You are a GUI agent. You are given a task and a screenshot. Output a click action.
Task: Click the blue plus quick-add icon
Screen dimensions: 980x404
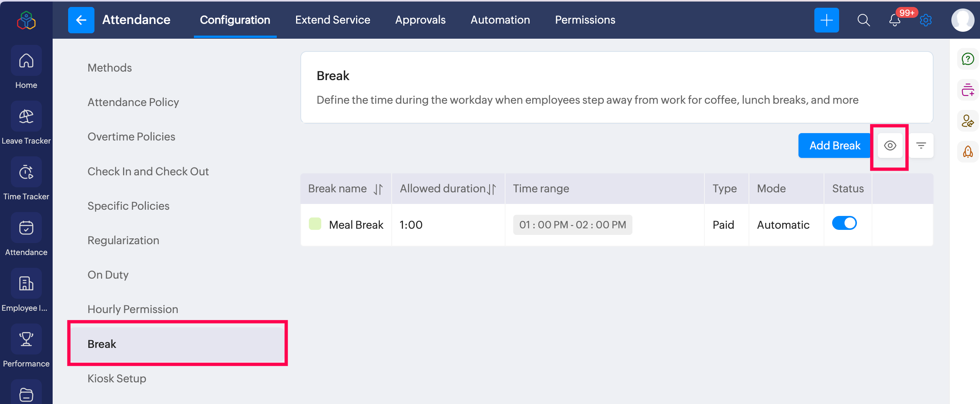click(826, 20)
